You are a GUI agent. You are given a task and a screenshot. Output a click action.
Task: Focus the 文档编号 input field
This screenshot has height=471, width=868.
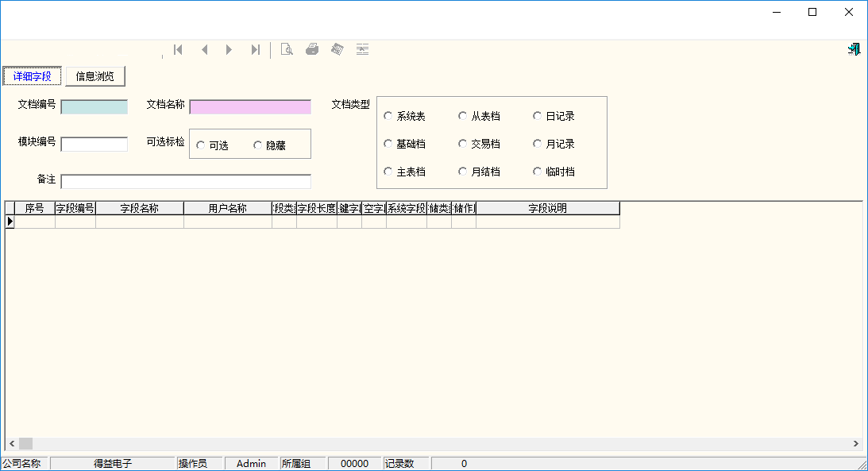coord(95,106)
